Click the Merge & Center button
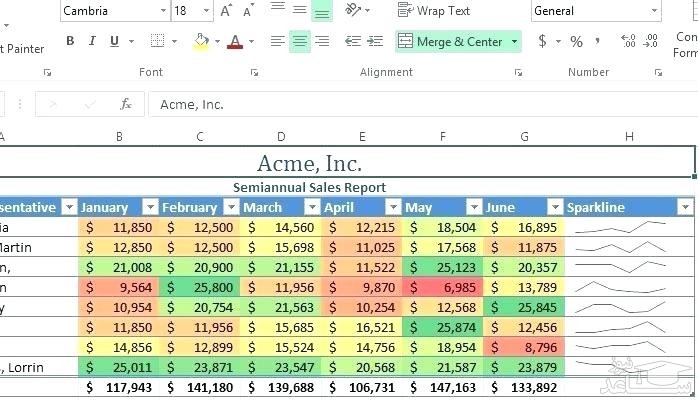Screen dimensions: 698x400 click(x=451, y=41)
